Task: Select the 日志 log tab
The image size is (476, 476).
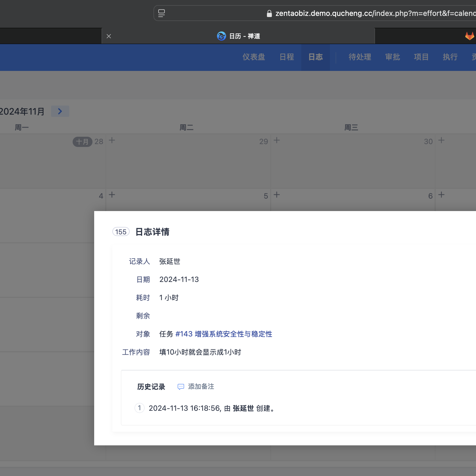Action: pyautogui.click(x=315, y=57)
